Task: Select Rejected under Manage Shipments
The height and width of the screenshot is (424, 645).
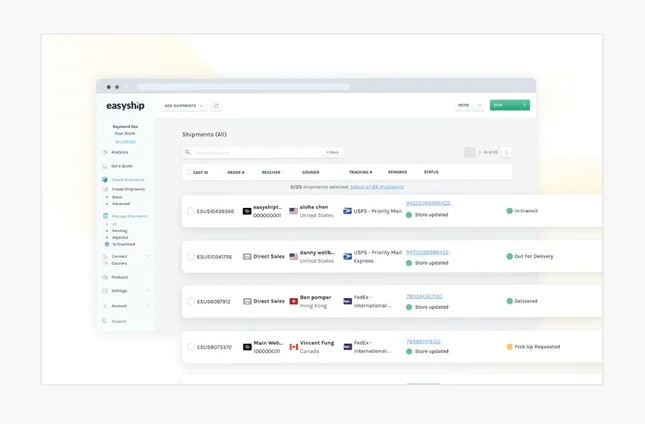Action: click(120, 238)
